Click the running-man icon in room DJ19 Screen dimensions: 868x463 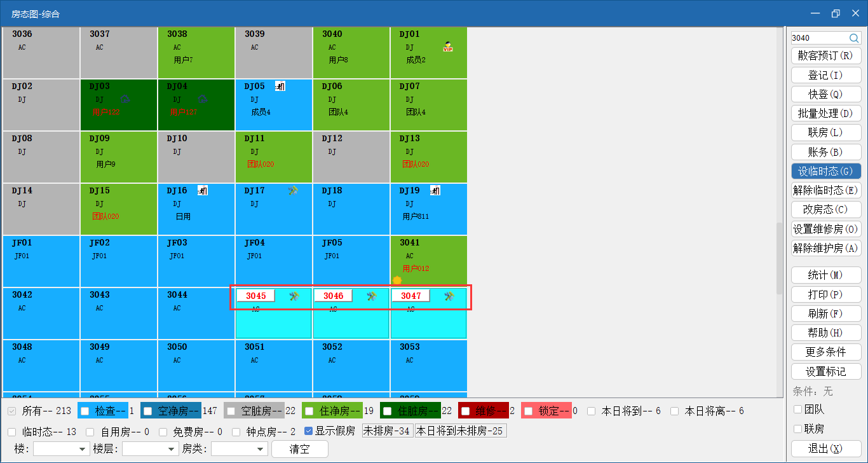point(435,190)
